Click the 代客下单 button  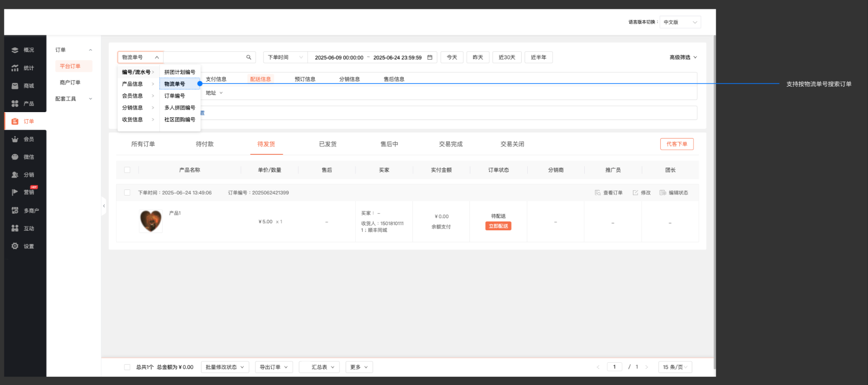tap(677, 144)
